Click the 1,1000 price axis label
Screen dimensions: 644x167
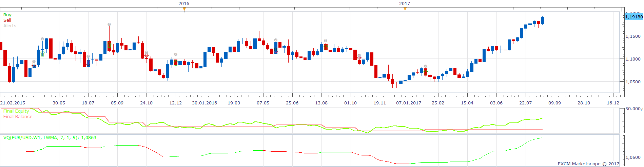(x=633, y=59)
